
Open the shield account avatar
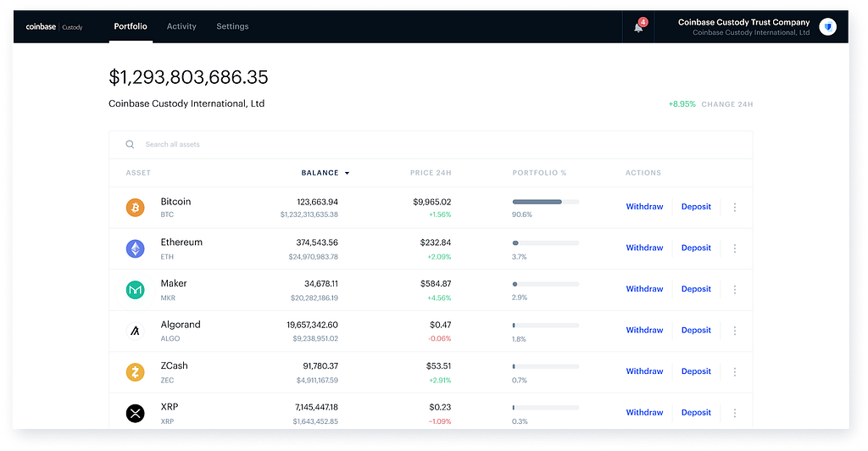(827, 26)
